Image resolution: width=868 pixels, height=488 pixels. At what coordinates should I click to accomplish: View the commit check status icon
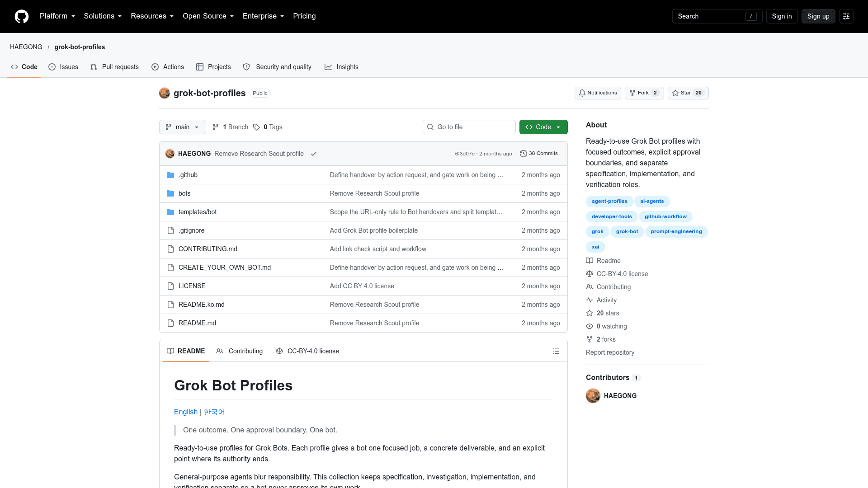pos(314,154)
